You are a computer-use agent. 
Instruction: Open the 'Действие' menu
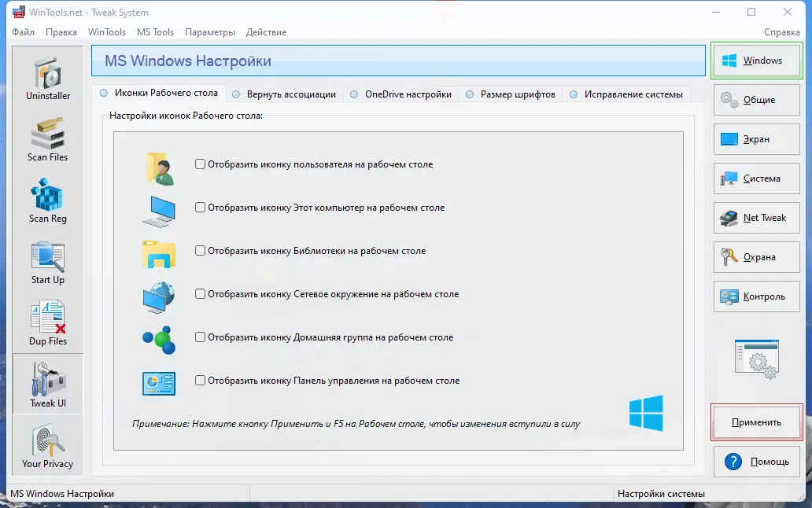coord(266,32)
